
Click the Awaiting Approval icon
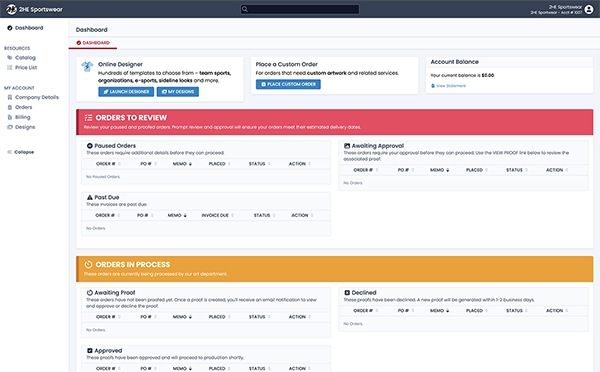coord(347,146)
